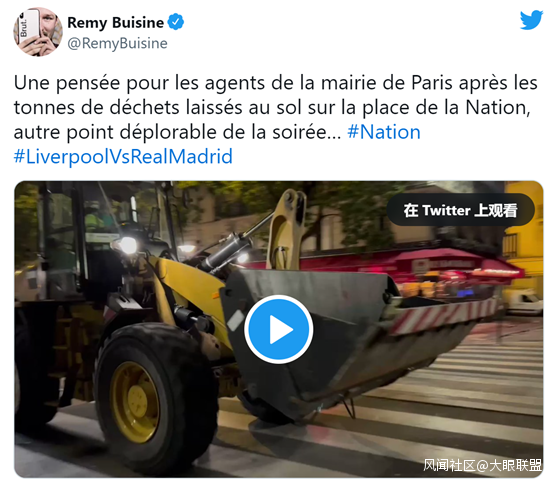Click the Brut. phone in the avatar

coord(28,26)
